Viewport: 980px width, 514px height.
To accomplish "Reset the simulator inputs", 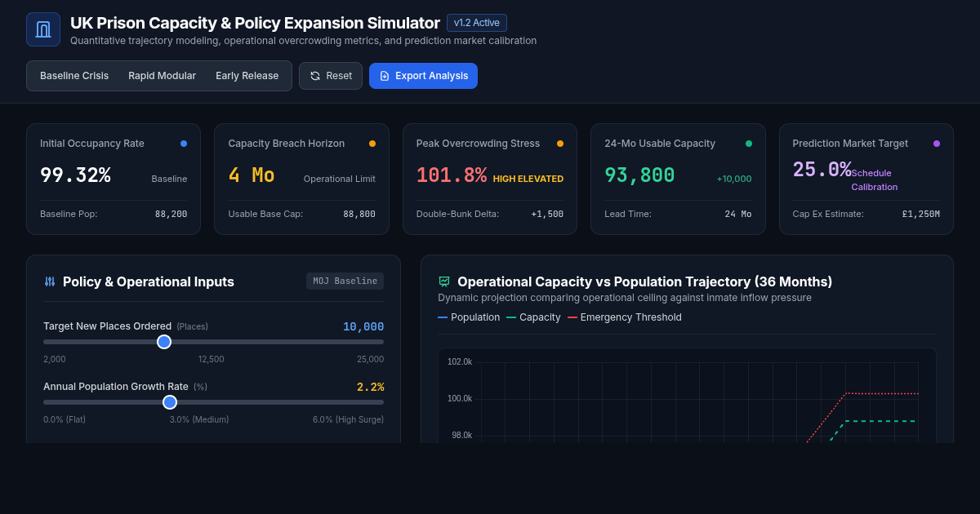I will coord(331,76).
